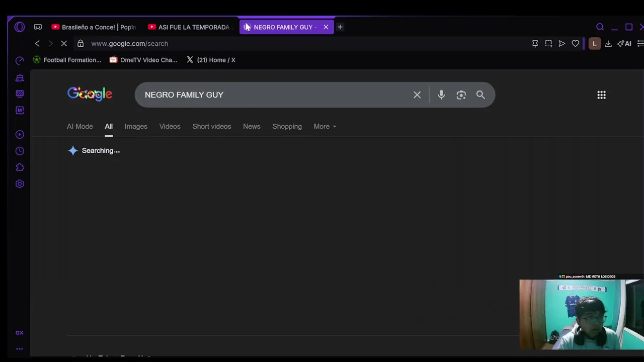Search by image with camera icon
Viewport: 644px width, 362px height.
(x=461, y=95)
